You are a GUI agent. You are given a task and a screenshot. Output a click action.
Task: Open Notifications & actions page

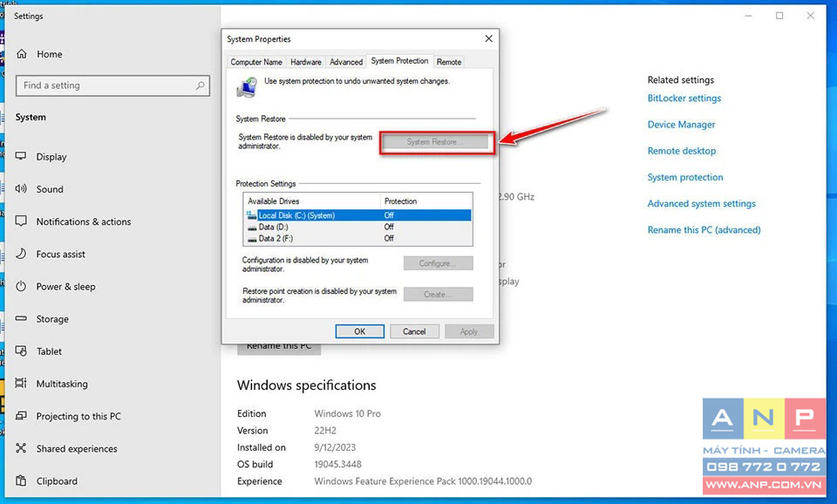click(84, 221)
